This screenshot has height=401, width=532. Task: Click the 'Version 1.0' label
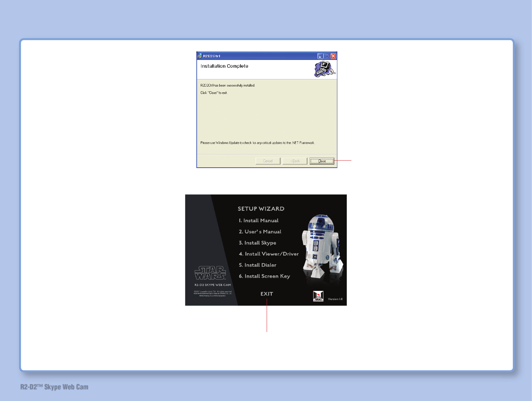335,299
